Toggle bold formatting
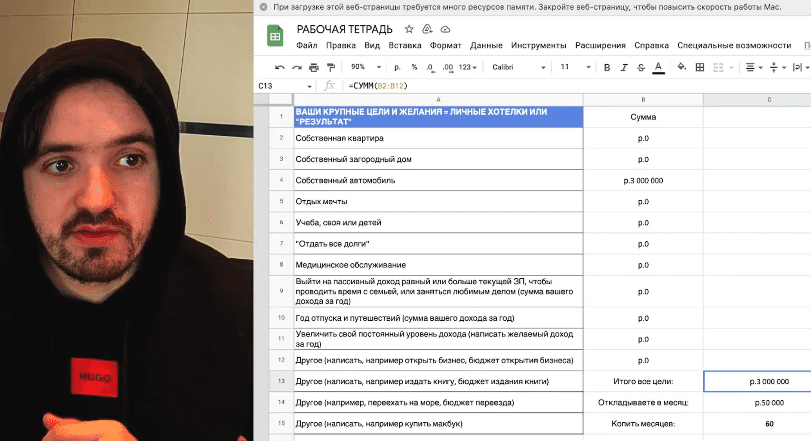 pos(607,67)
